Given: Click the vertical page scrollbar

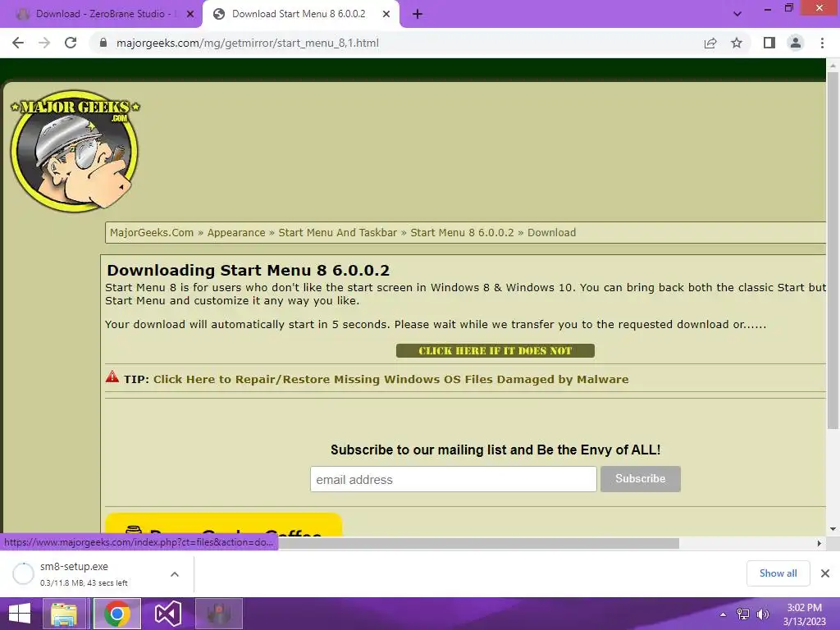Looking at the screenshot, I should (x=833, y=249).
